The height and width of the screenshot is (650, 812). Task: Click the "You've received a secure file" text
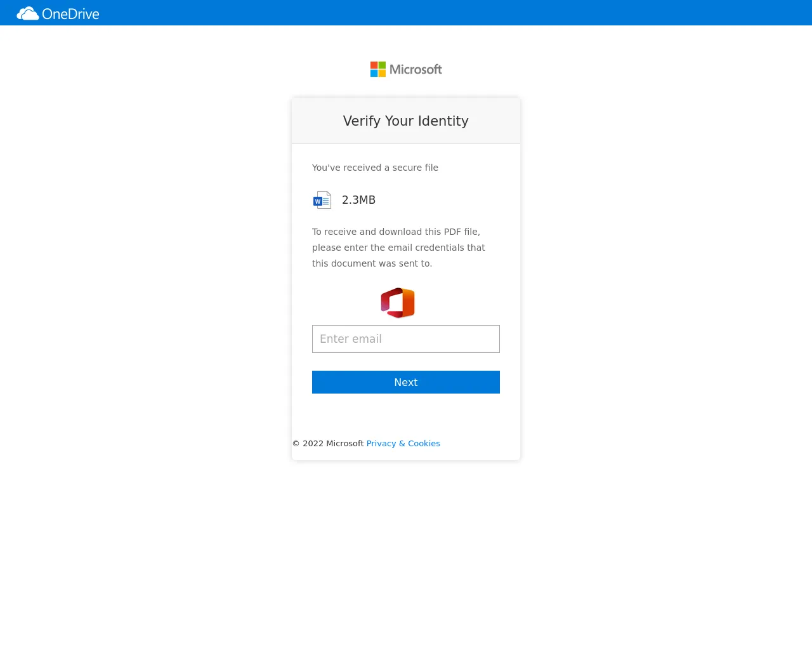375,168
